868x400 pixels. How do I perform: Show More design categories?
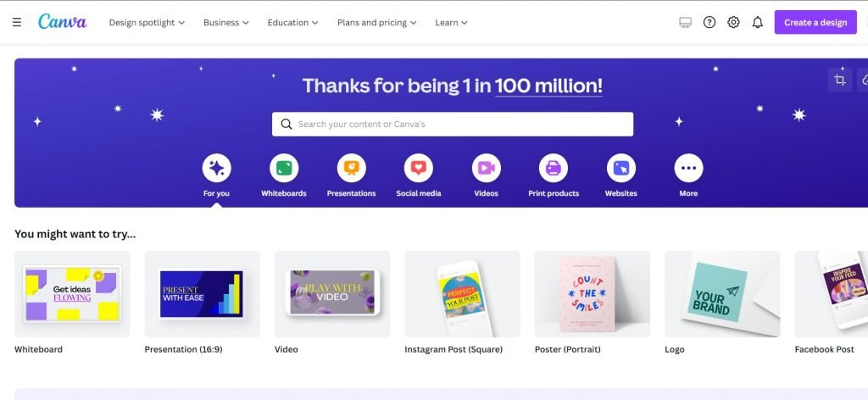[x=688, y=169]
